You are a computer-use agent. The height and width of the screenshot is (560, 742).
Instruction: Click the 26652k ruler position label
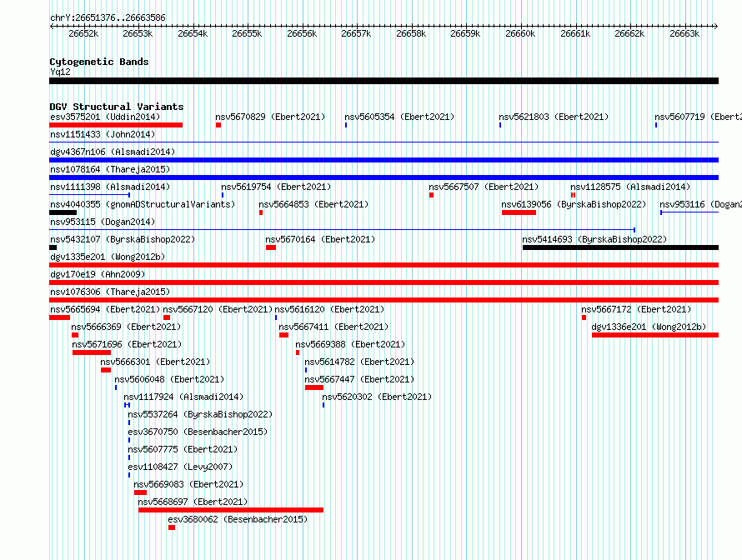click(83, 33)
